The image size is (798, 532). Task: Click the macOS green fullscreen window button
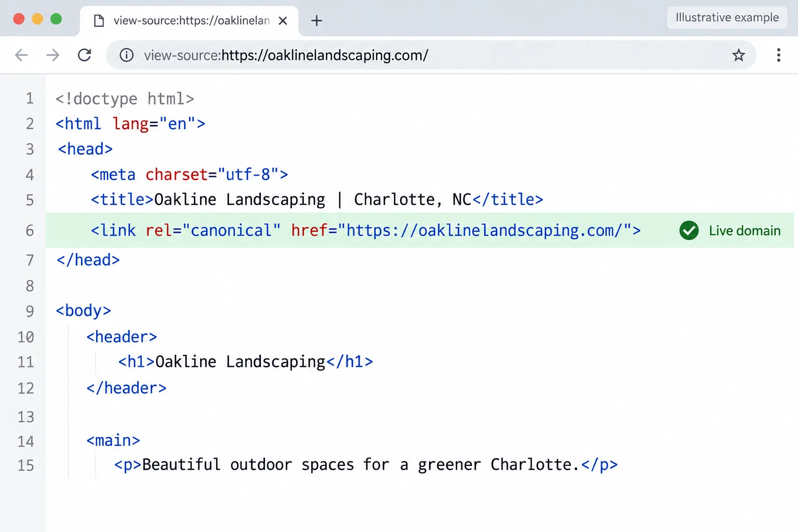tap(56, 19)
